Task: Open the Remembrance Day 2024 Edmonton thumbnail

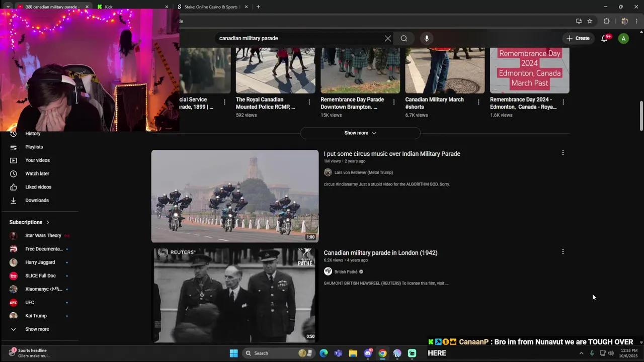Action: (530, 70)
